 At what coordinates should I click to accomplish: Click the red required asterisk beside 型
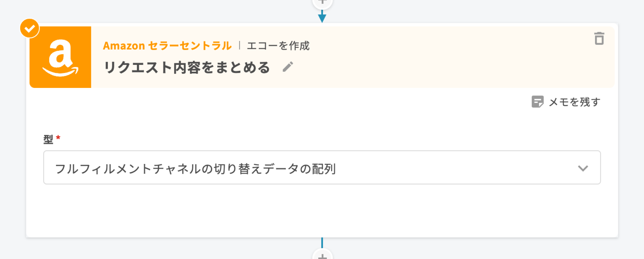point(58,137)
